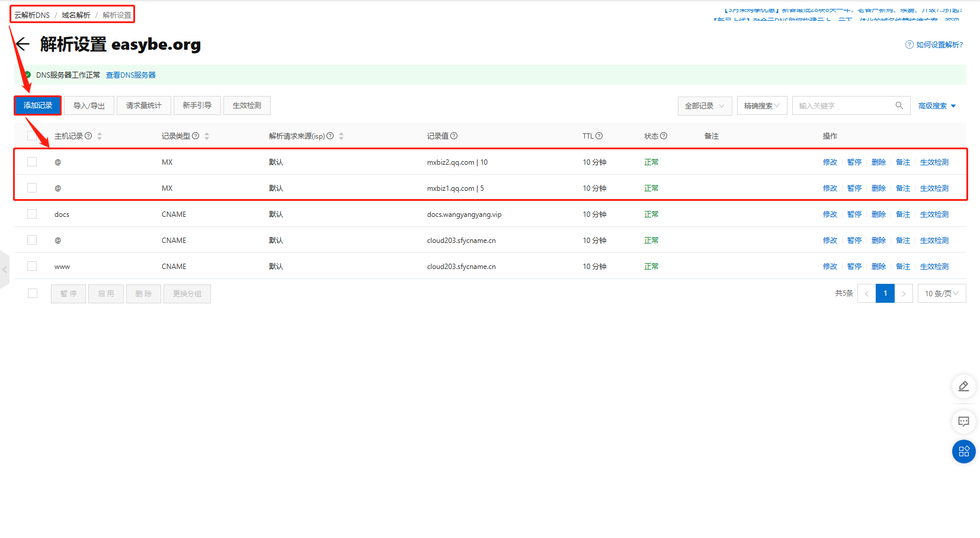Click the sort arrows for 解析请求来源 column
This screenshot has height=538, width=980.
(341, 136)
